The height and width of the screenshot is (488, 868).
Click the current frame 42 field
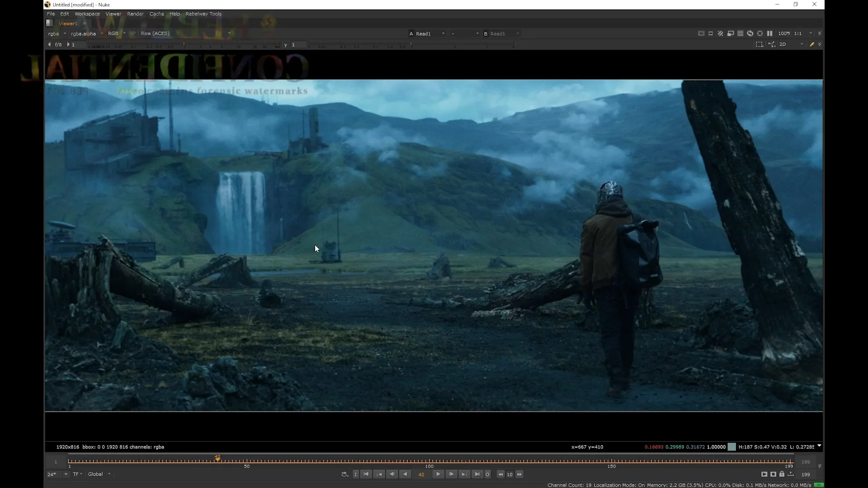421,474
